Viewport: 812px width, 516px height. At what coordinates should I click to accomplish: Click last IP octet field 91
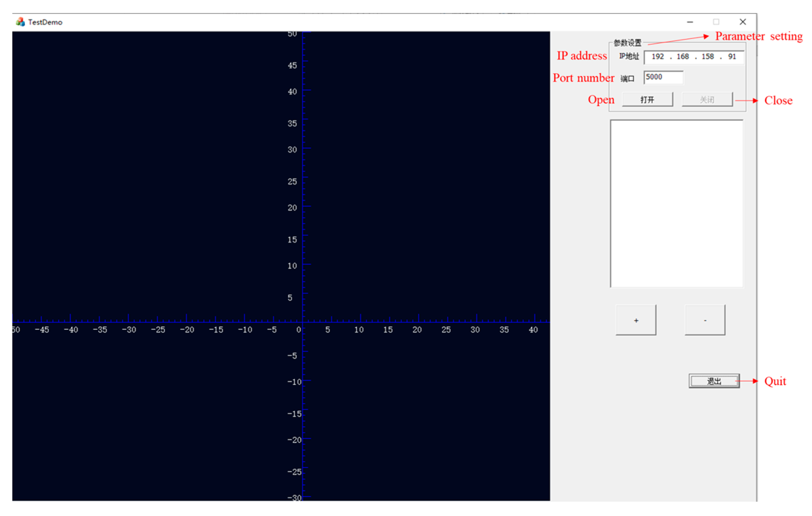[x=732, y=57]
